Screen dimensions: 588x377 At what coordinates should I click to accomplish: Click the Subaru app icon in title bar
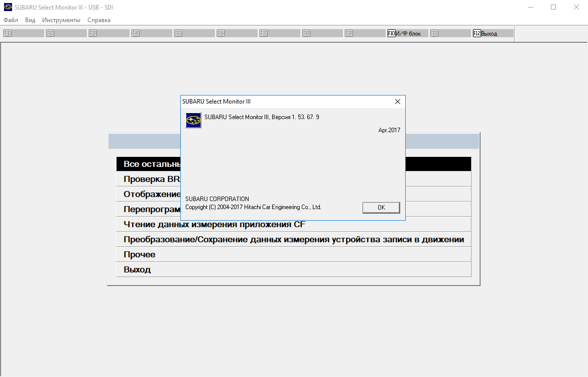(8, 7)
